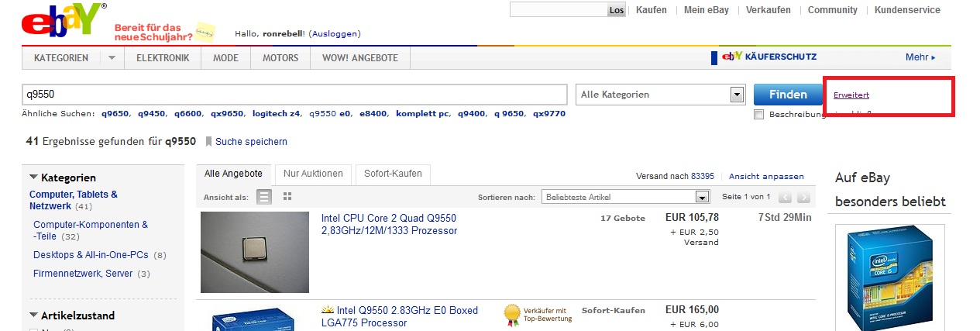Click the Ansicht anpassen link

(766, 176)
